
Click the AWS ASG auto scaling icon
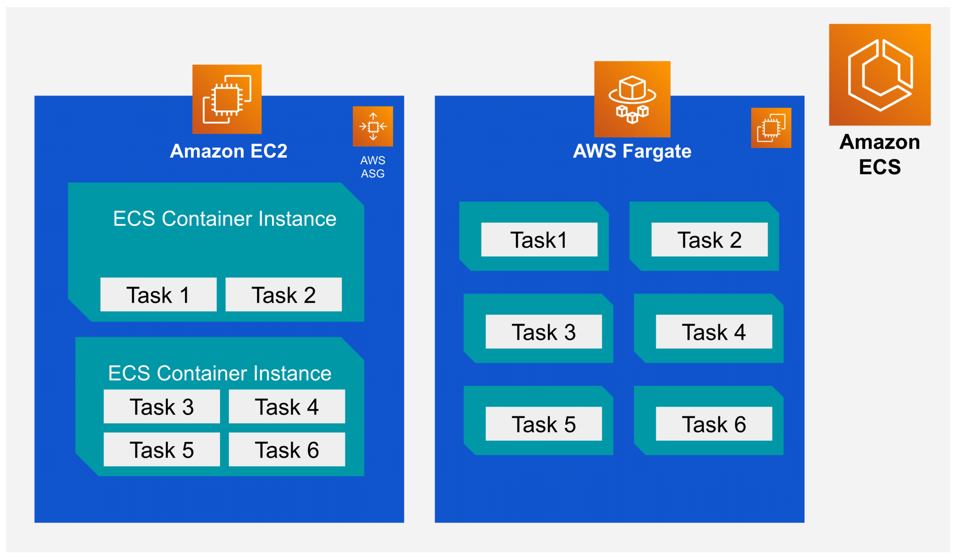click(x=373, y=126)
